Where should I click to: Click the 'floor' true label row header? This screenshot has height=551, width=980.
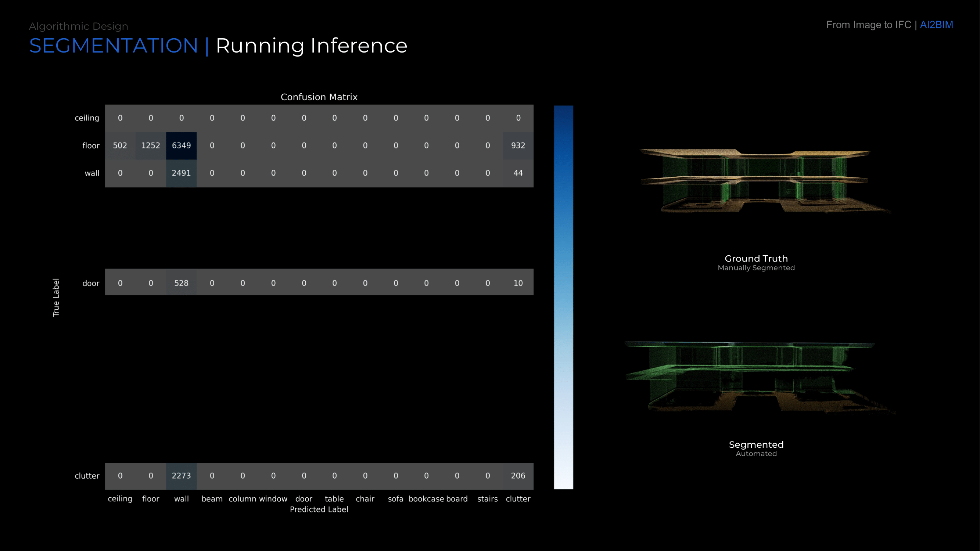[91, 145]
